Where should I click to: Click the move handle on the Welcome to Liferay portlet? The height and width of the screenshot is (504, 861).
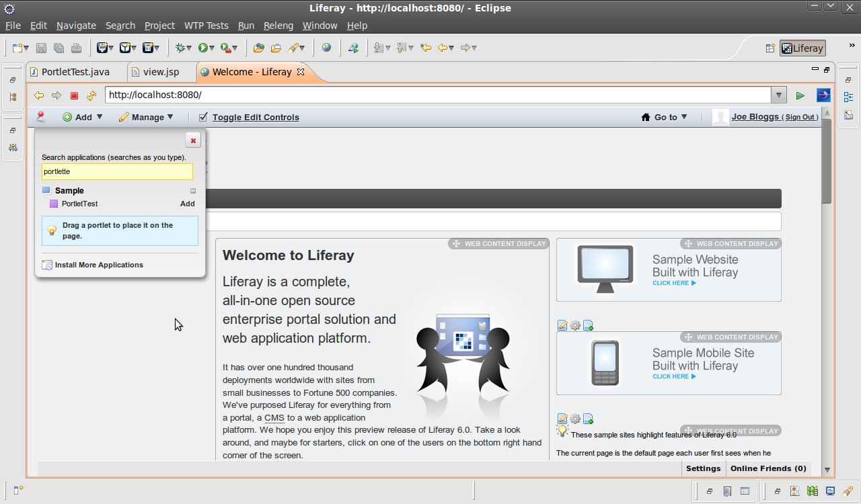[x=455, y=244]
